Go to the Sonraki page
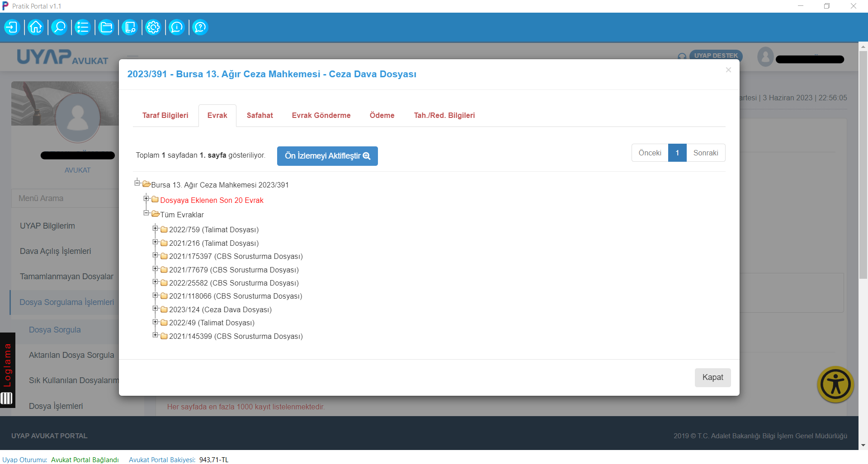Screen dimensions: 868x464 pyautogui.click(x=705, y=153)
